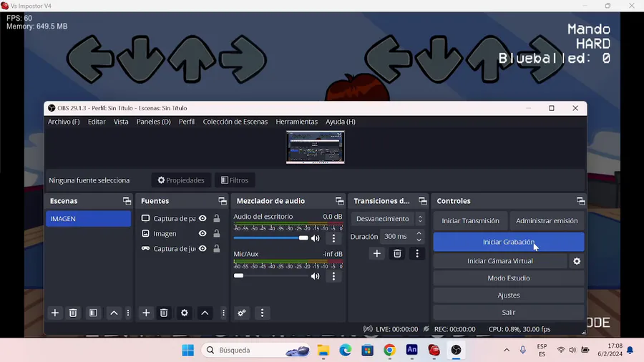
Task: Open Audio del escritorio options dots
Action: 333,238
